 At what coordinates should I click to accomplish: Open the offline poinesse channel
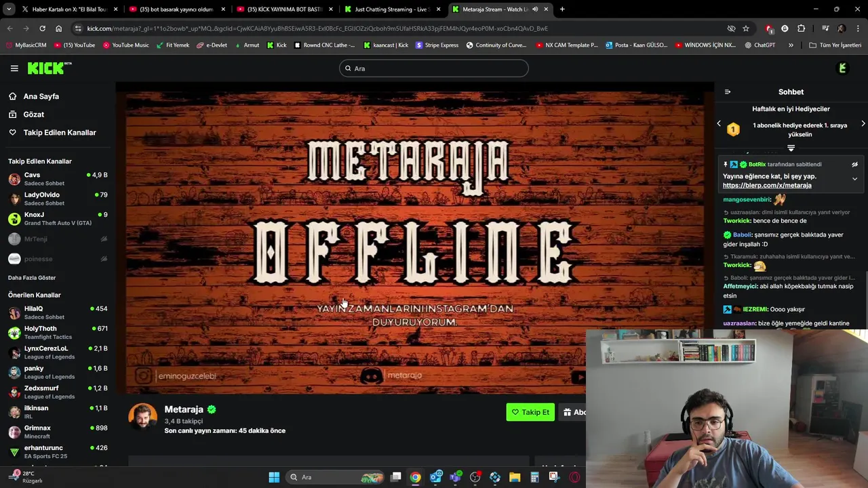pyautogui.click(x=58, y=259)
